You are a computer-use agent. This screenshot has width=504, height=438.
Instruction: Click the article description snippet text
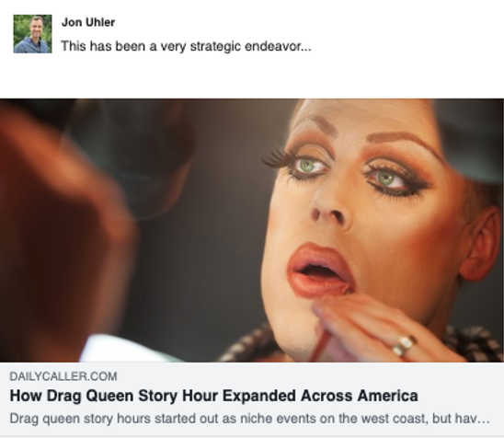coord(249,419)
